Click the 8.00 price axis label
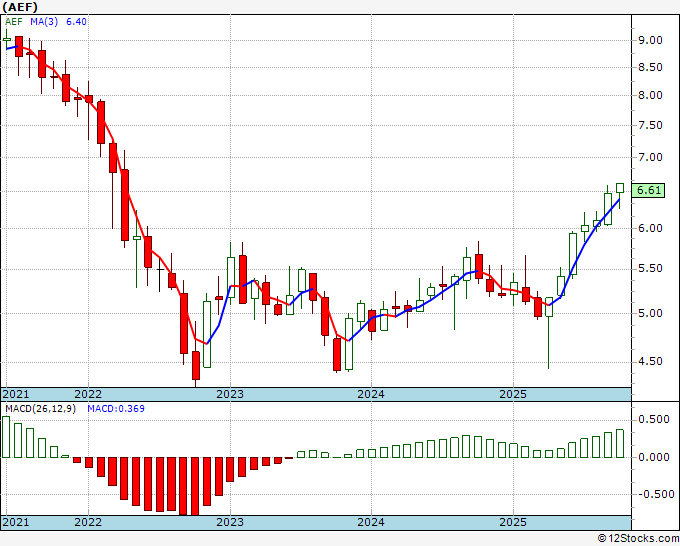 651,95
